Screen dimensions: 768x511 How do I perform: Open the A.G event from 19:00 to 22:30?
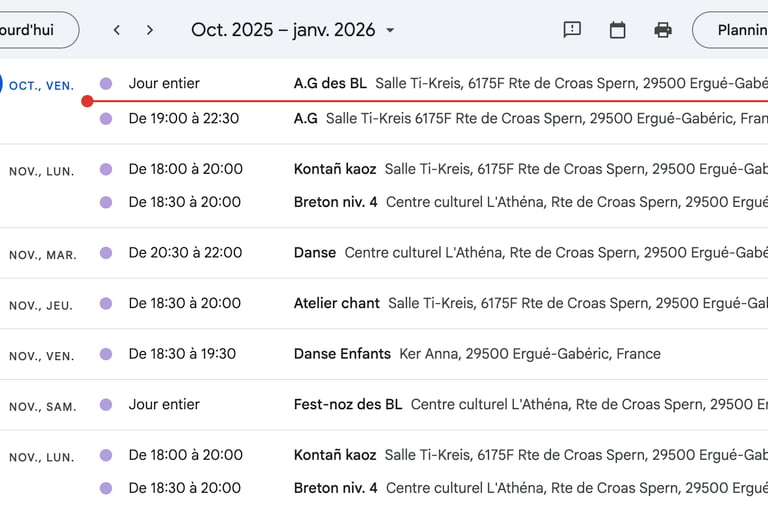[306, 118]
